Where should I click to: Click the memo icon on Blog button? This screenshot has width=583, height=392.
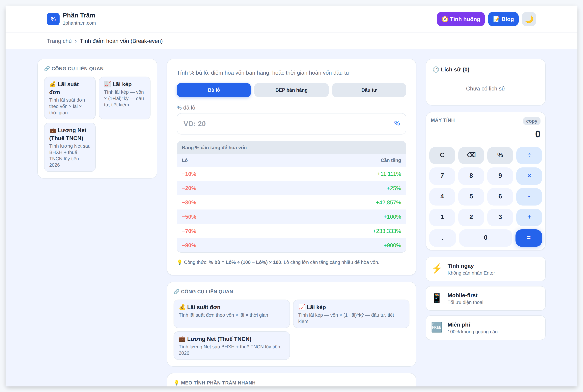click(496, 19)
